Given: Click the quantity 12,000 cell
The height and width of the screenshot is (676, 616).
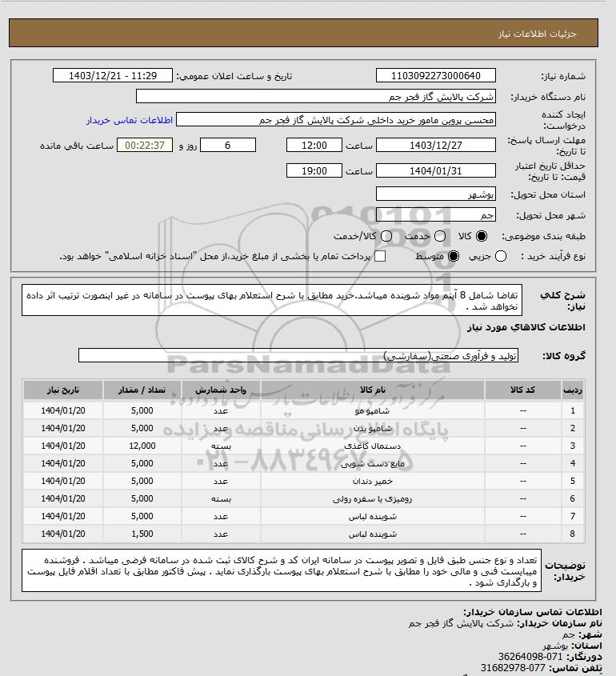Looking at the screenshot, I should (x=142, y=446).
